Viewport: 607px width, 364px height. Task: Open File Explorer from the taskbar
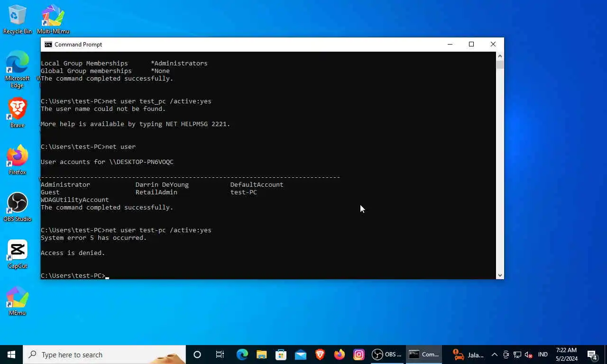(262, 355)
